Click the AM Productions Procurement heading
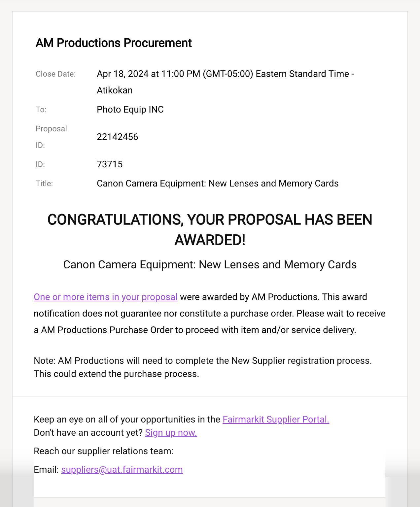 click(114, 43)
